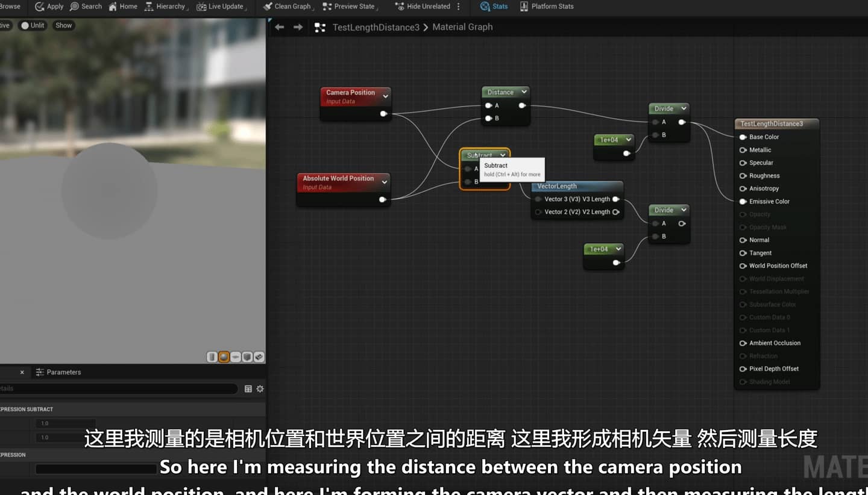Click upper Divide node output pin

(682, 122)
